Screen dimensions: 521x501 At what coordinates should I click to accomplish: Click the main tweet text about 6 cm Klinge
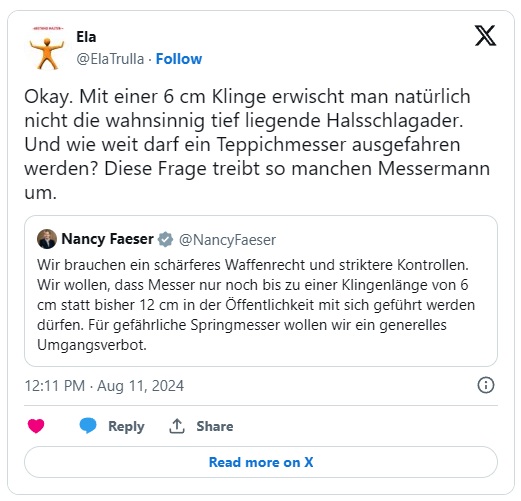tap(257, 144)
